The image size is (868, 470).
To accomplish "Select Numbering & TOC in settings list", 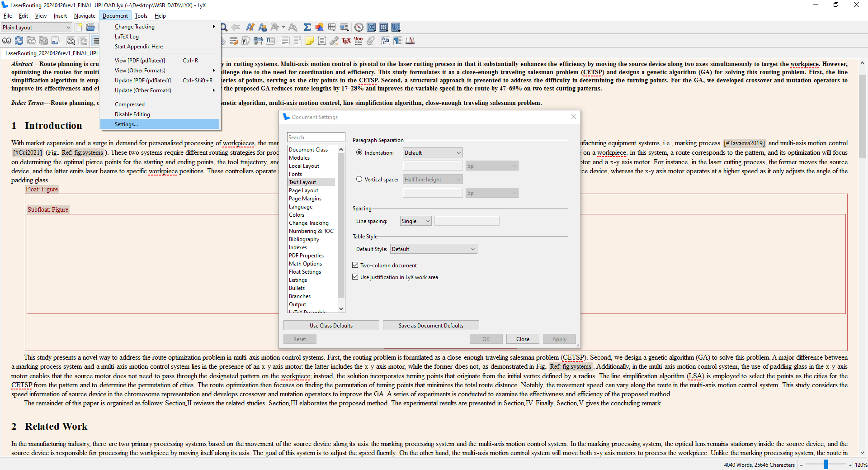I will [x=311, y=231].
